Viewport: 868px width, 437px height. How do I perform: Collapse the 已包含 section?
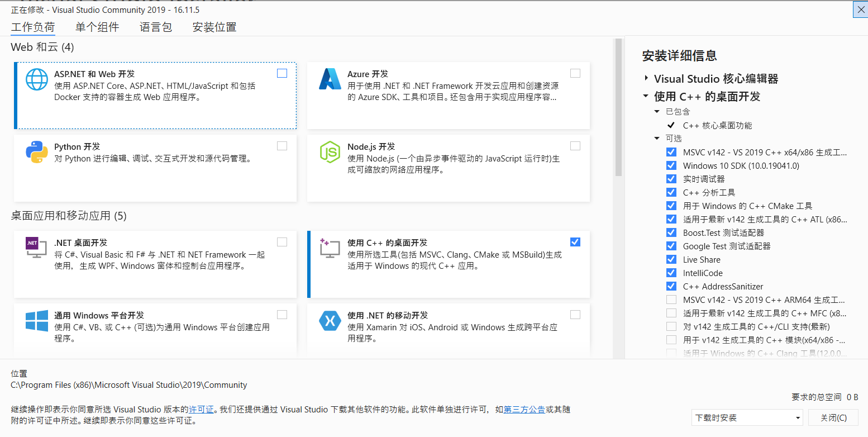[657, 112]
